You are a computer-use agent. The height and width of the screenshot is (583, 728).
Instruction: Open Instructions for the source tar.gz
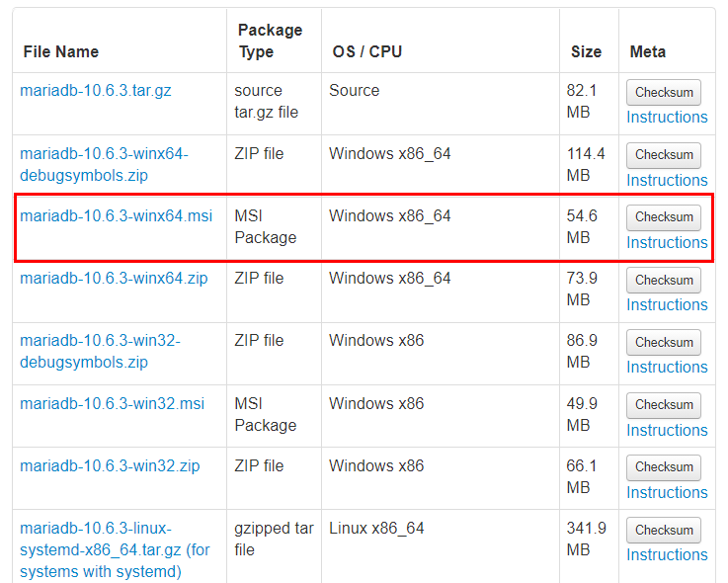(x=667, y=117)
